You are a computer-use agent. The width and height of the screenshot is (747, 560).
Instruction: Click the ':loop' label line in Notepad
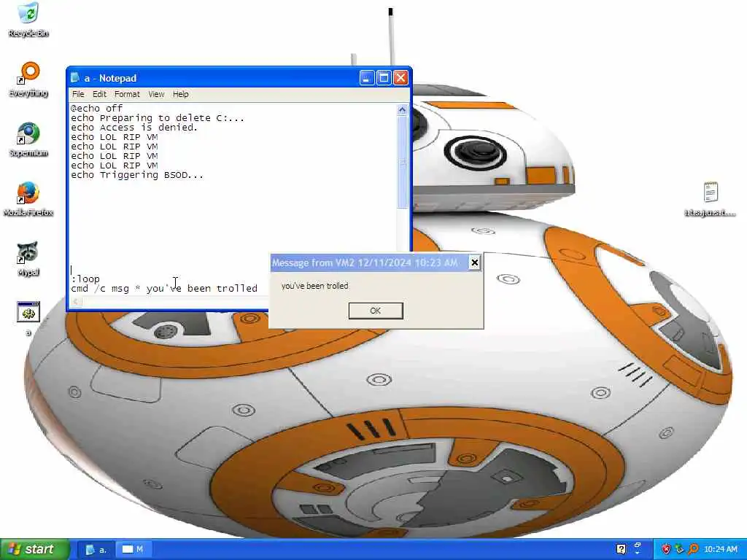click(x=85, y=279)
